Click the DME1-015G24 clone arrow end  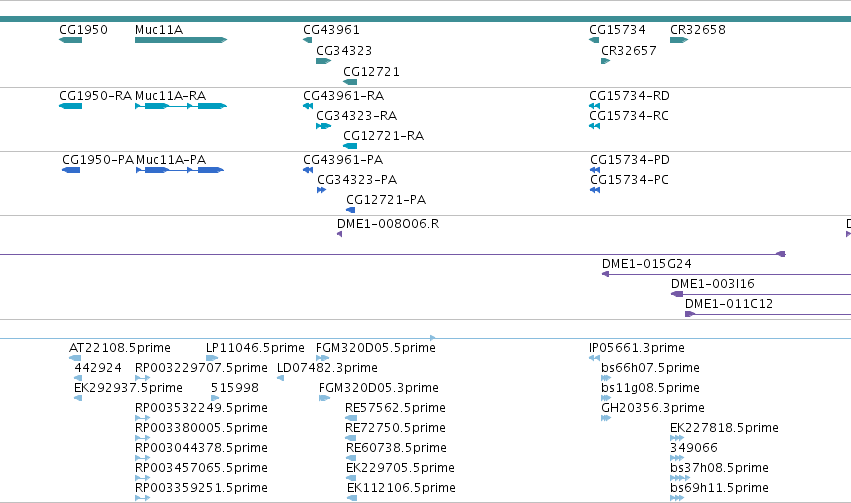coord(605,274)
